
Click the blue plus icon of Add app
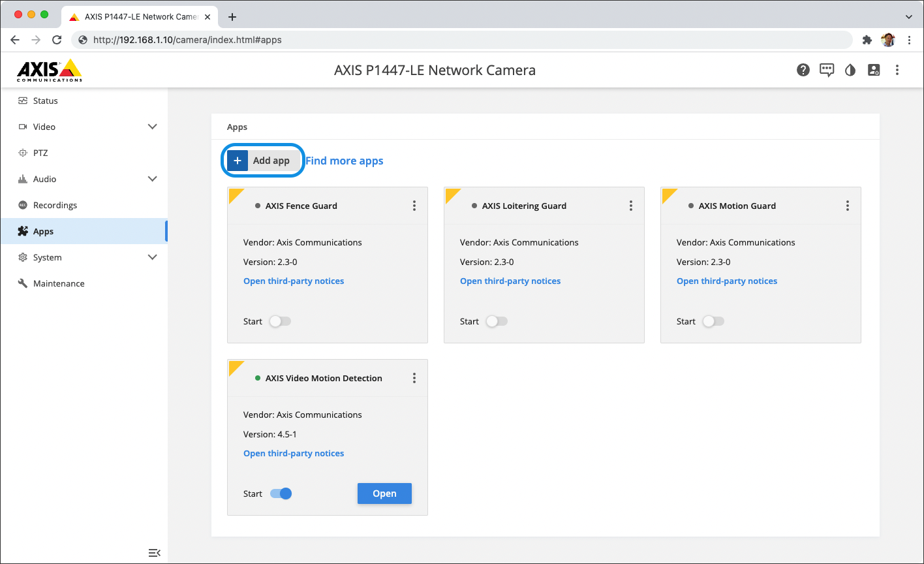pos(238,161)
